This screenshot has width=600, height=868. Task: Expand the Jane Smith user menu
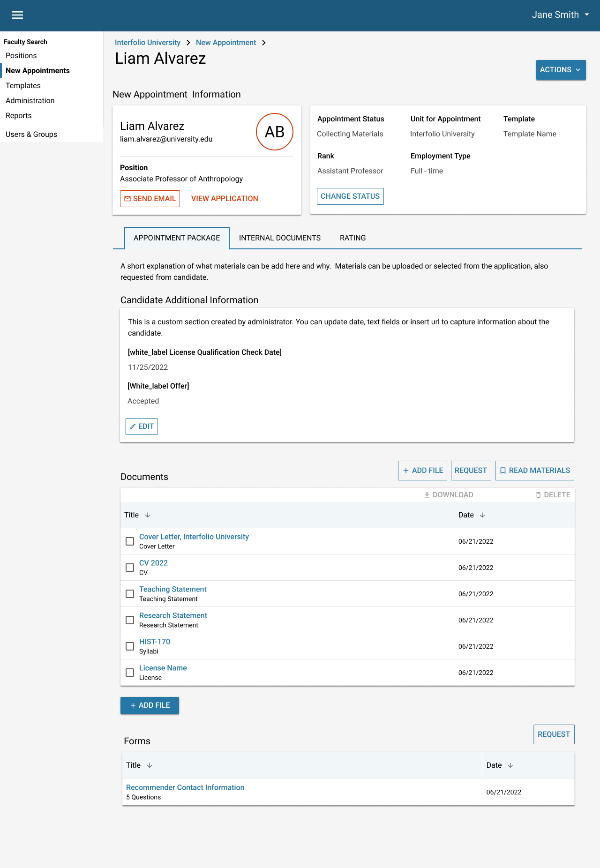click(x=560, y=15)
